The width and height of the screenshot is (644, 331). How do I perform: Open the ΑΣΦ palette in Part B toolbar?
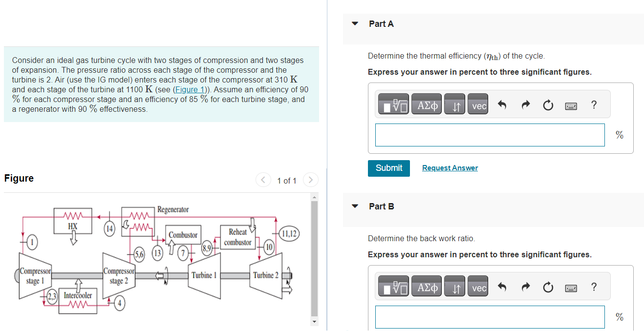[x=426, y=286]
